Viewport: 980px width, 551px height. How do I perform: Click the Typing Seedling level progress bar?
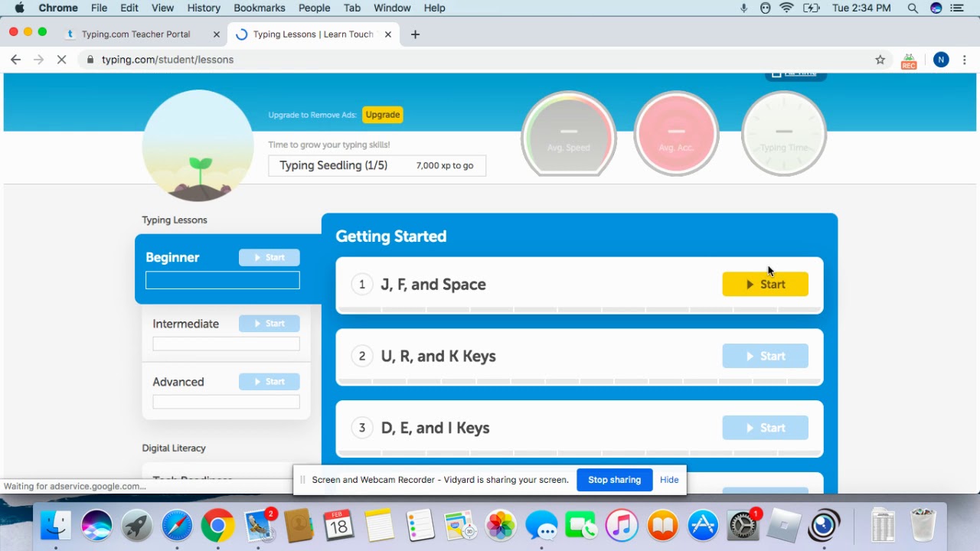coord(377,165)
